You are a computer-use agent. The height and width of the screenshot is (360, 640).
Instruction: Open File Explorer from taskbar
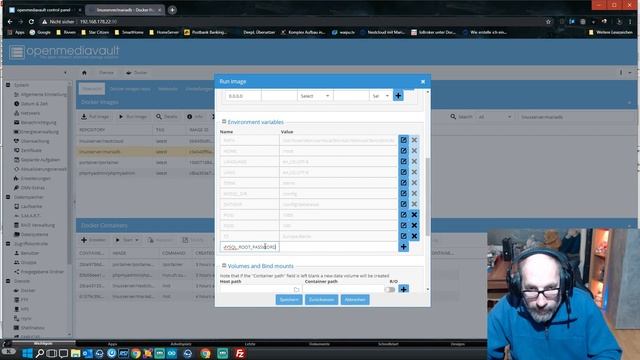pos(75,353)
